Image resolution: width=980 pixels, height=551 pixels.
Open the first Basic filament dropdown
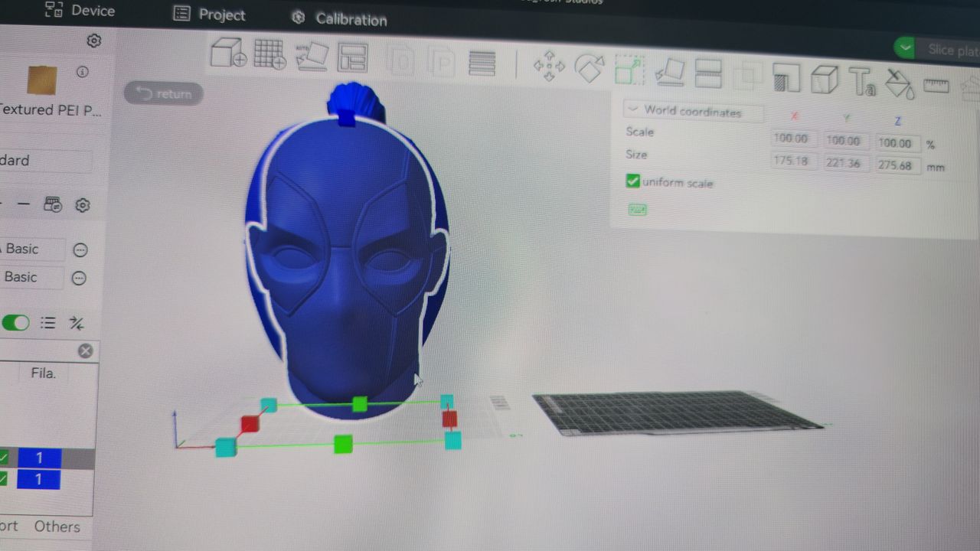(32, 249)
